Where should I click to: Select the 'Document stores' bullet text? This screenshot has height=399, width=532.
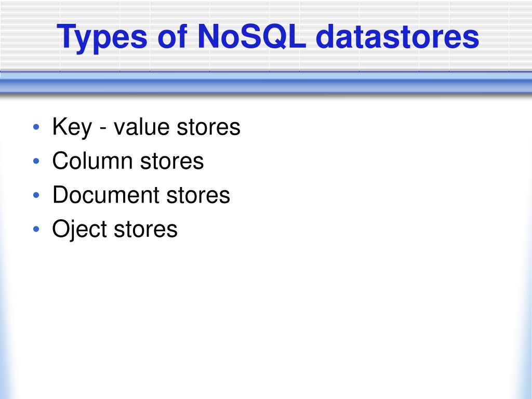[x=141, y=195]
